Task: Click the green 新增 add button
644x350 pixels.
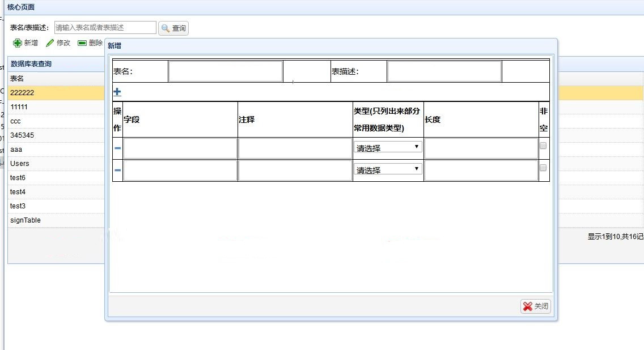Action: 26,43
